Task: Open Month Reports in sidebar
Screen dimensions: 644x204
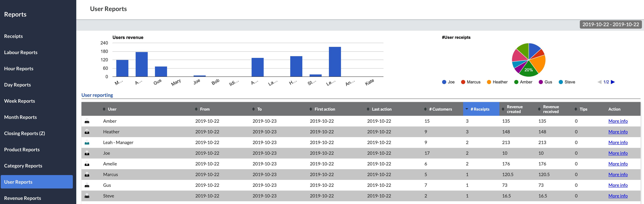Action: (21, 117)
